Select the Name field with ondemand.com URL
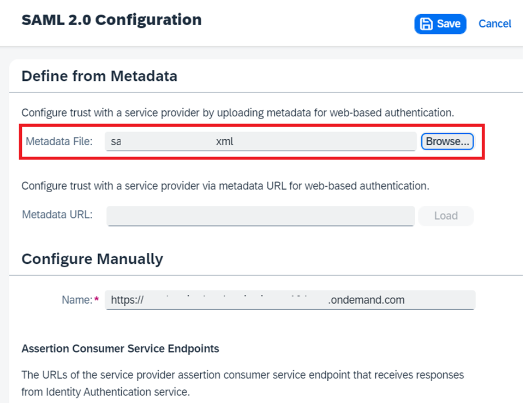 (290, 300)
